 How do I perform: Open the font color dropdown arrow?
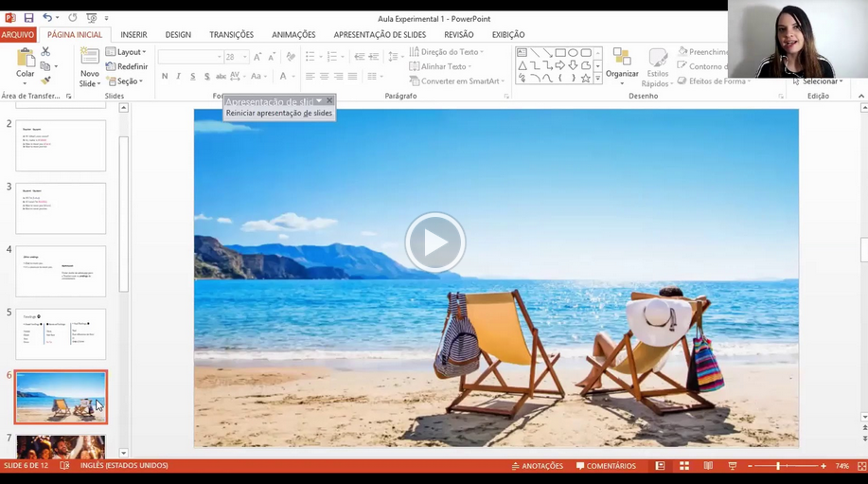pos(293,77)
